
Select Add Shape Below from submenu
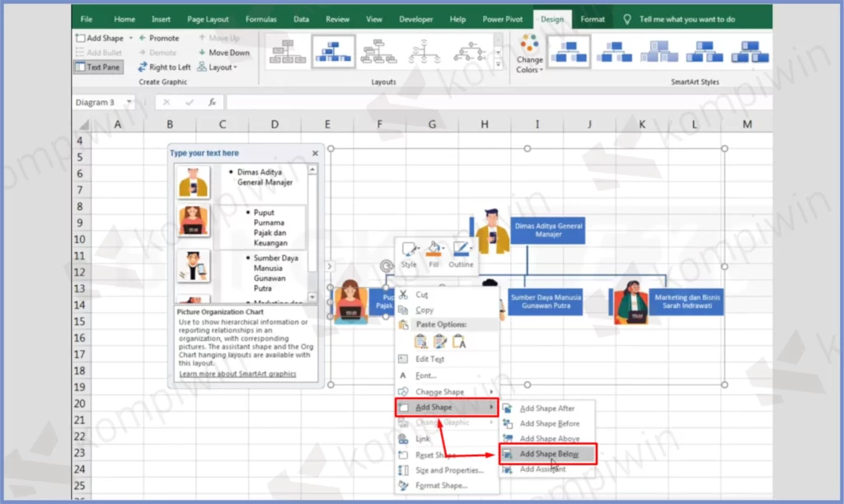pyautogui.click(x=548, y=455)
